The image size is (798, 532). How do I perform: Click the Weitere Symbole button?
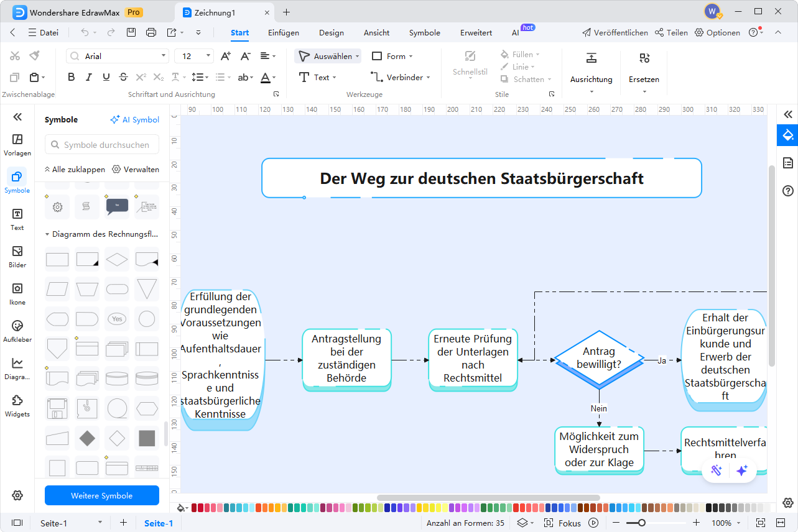pyautogui.click(x=101, y=495)
